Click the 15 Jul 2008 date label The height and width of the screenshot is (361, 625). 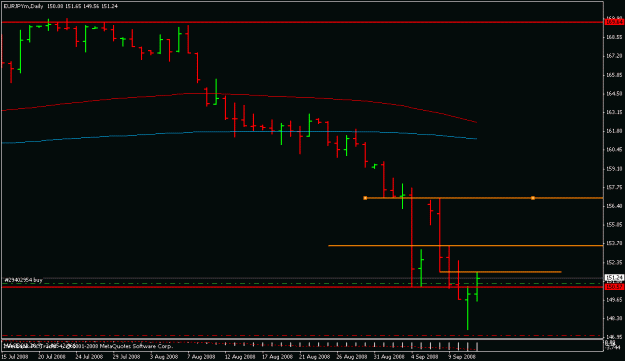click(x=15, y=357)
